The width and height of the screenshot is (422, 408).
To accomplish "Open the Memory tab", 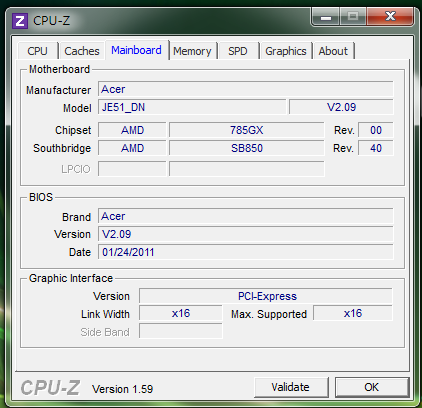I will coord(192,51).
